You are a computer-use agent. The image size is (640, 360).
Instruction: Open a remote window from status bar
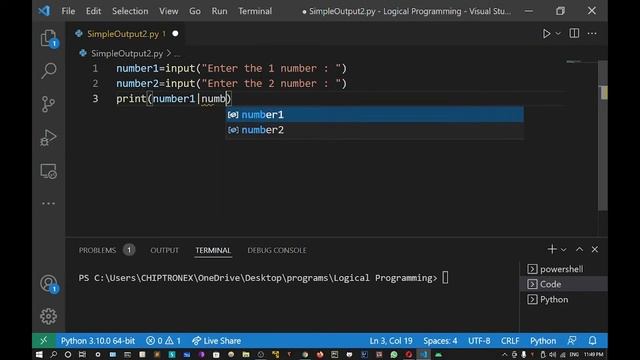(x=43, y=340)
